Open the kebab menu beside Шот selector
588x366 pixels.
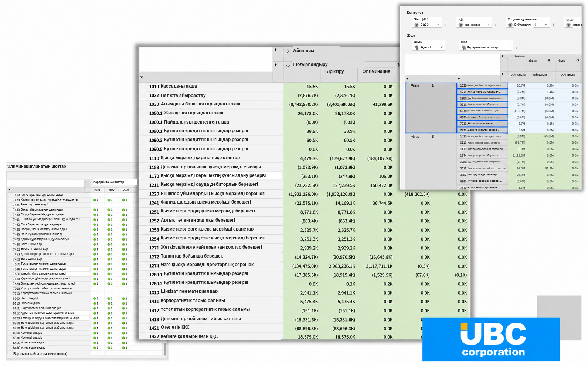[x=517, y=47]
